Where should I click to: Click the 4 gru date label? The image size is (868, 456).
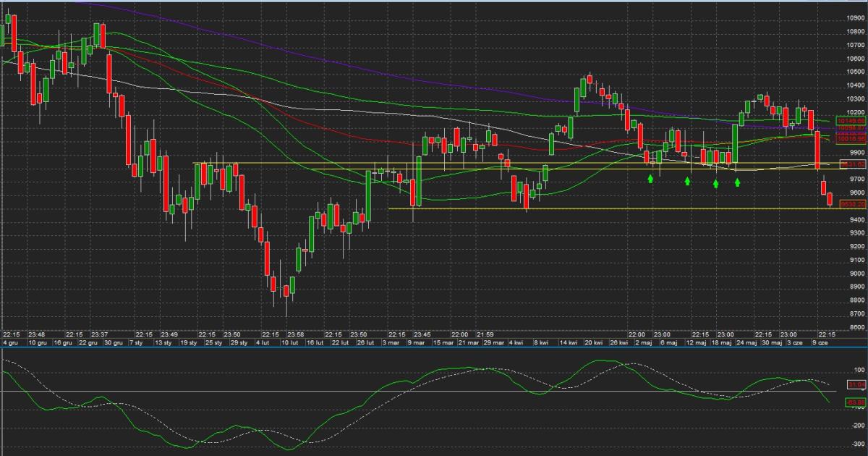tap(11, 342)
